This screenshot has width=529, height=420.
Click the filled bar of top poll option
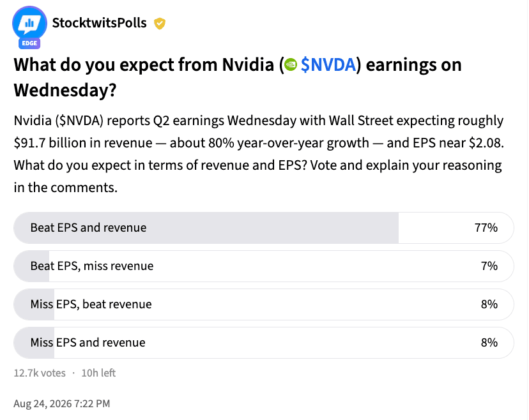206,228
